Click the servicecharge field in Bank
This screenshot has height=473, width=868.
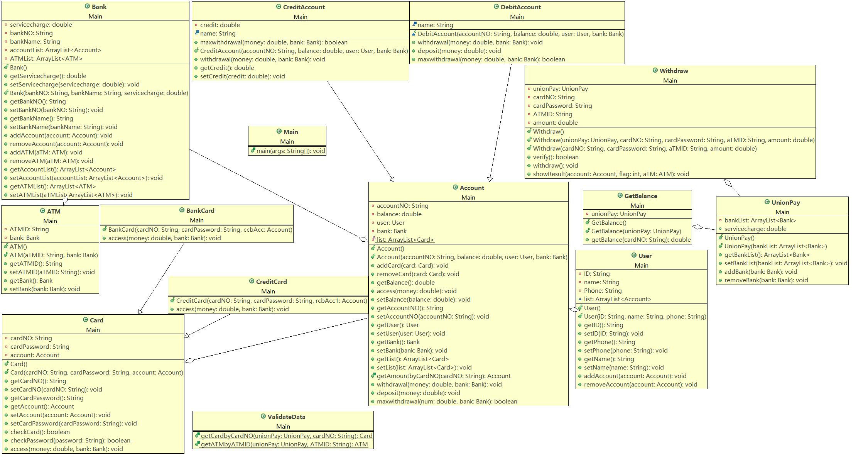(41, 25)
